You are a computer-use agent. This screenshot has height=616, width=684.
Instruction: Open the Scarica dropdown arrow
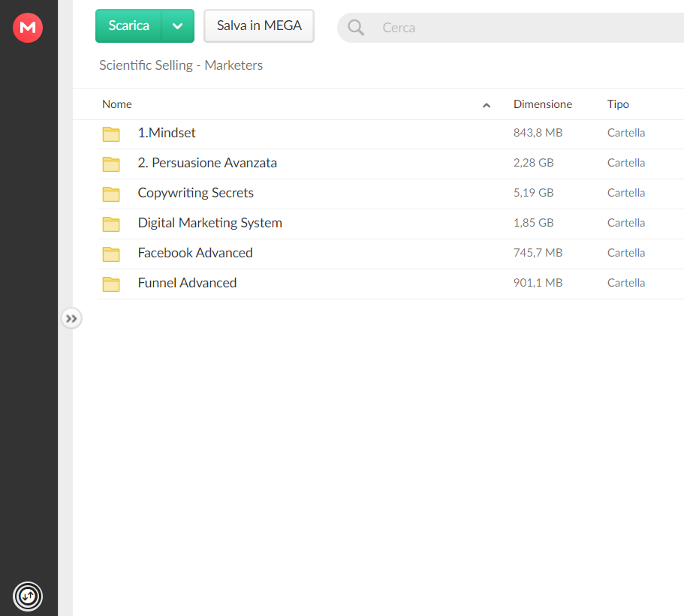point(177,26)
